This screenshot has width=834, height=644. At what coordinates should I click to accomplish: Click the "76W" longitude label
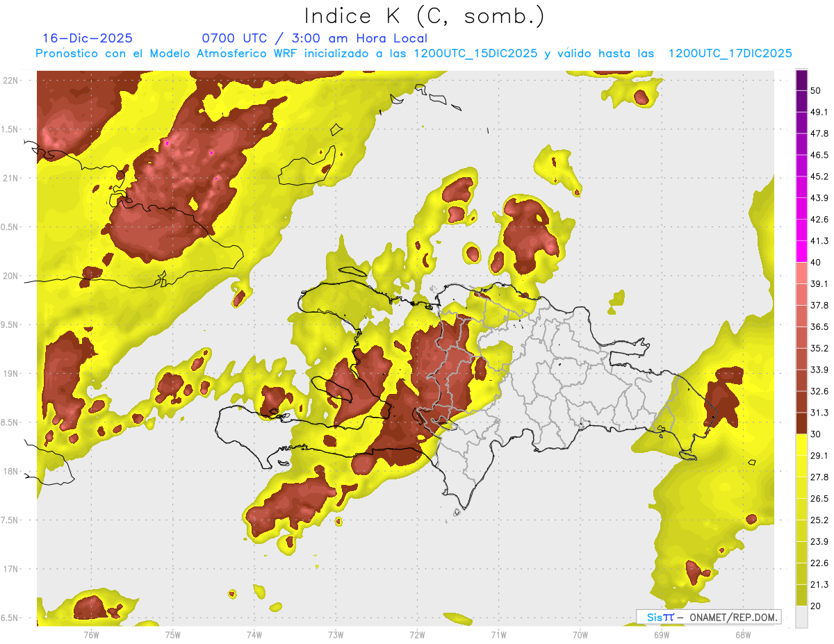pyautogui.click(x=91, y=635)
